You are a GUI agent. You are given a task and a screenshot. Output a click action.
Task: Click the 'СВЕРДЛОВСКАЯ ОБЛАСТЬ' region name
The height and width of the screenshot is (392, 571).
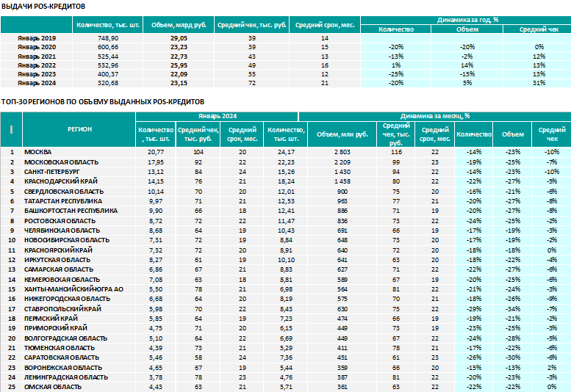coord(64,192)
